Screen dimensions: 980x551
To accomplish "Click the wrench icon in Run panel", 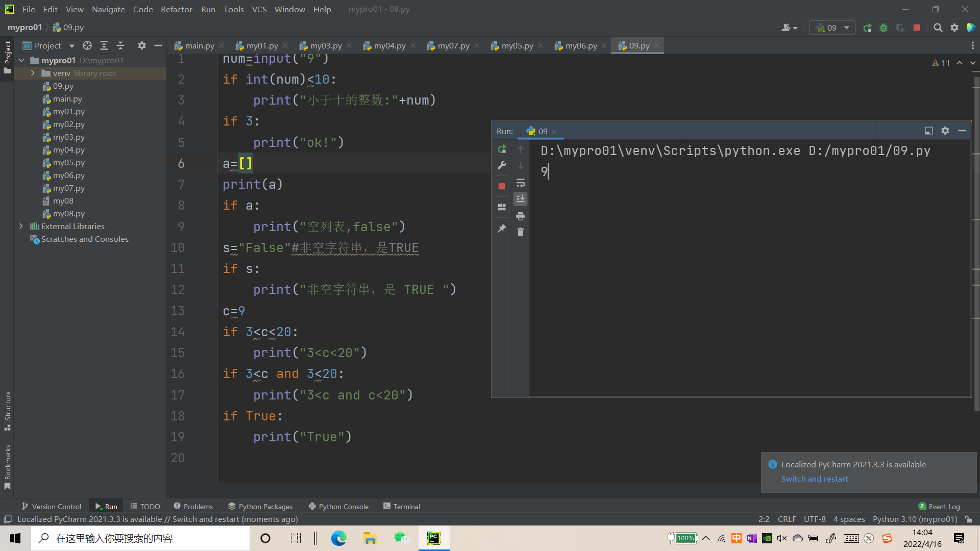I will (x=502, y=165).
